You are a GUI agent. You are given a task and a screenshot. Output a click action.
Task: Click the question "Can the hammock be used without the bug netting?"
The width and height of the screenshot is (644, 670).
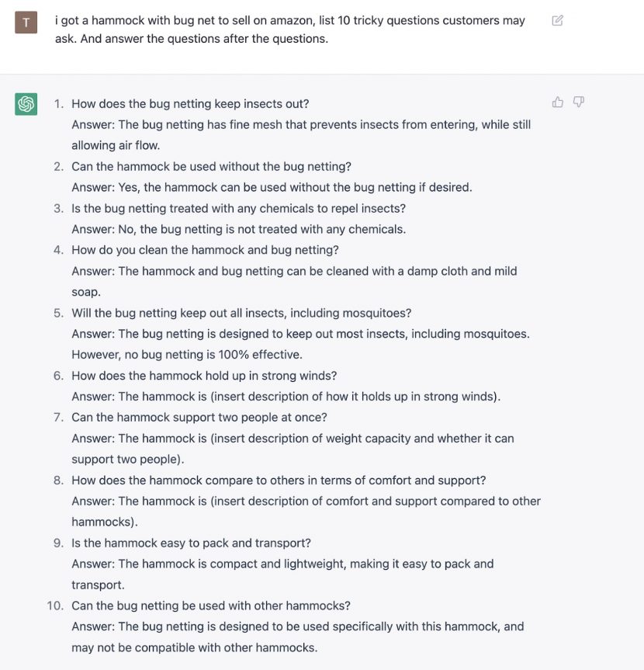pos(211,167)
